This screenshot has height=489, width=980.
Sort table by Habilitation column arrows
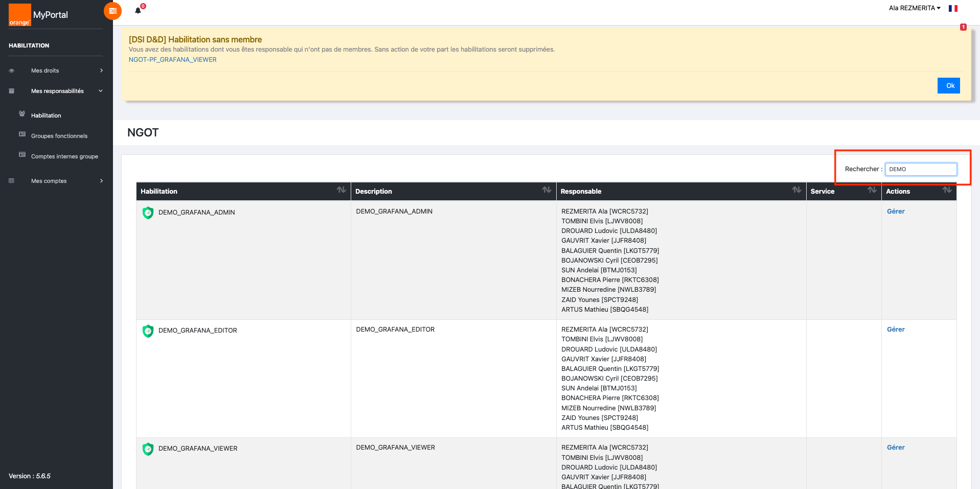coord(341,190)
